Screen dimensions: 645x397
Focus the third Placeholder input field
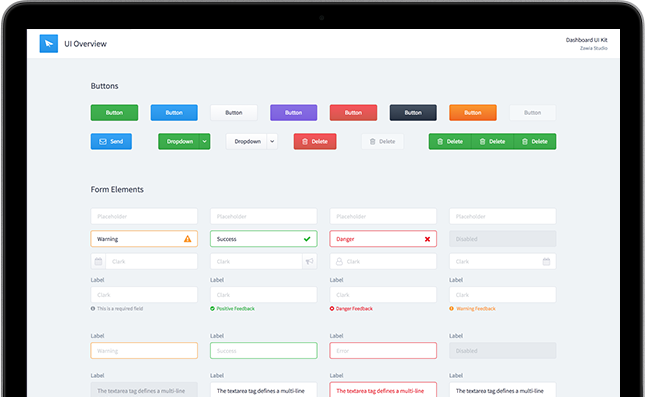tap(383, 216)
